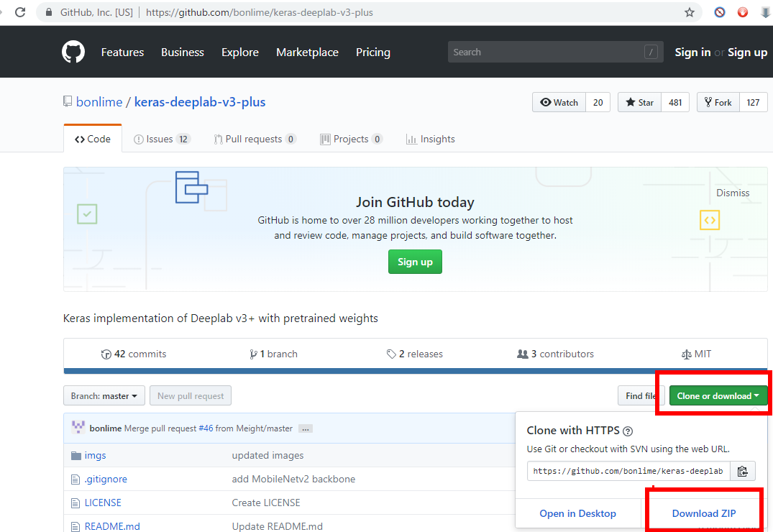Switch to the Code tab
This screenshot has height=532, width=773.
(93, 139)
